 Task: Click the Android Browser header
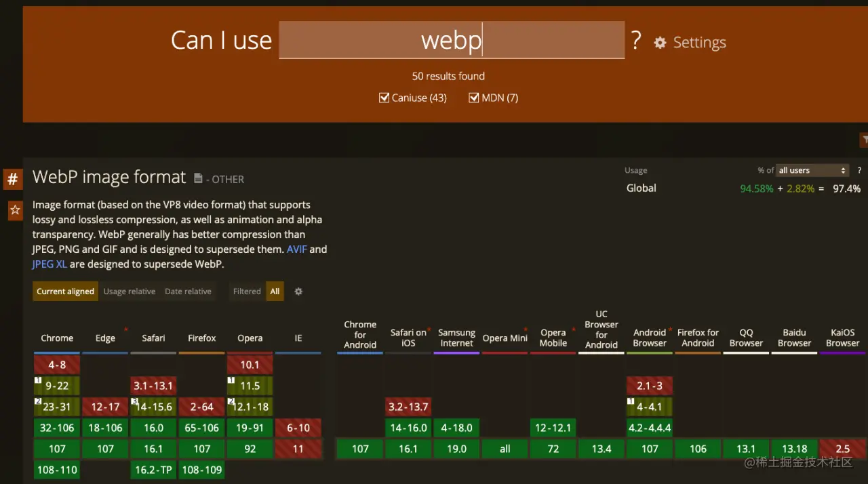click(650, 338)
